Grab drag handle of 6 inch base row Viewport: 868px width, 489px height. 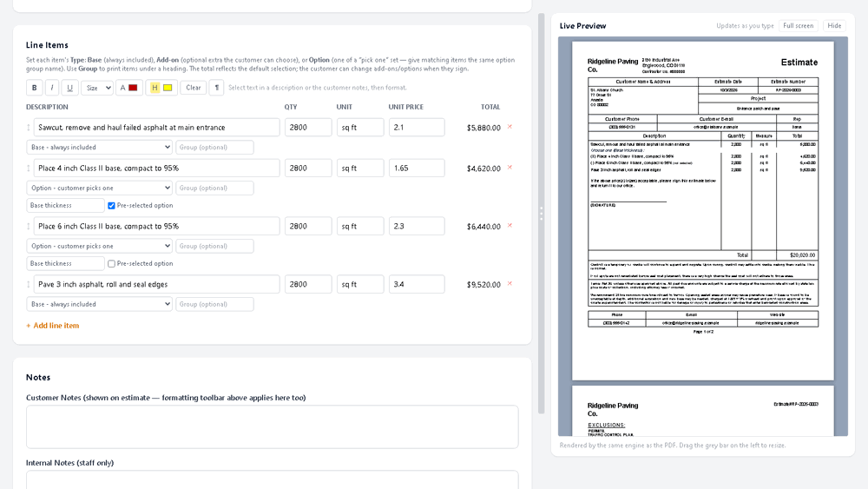point(29,227)
